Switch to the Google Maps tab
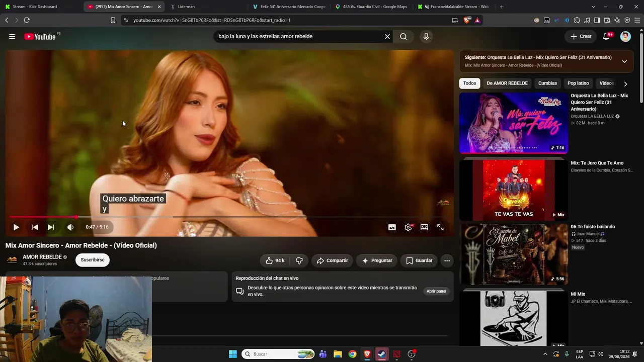Image resolution: width=644 pixels, height=362 pixels. coord(371,7)
